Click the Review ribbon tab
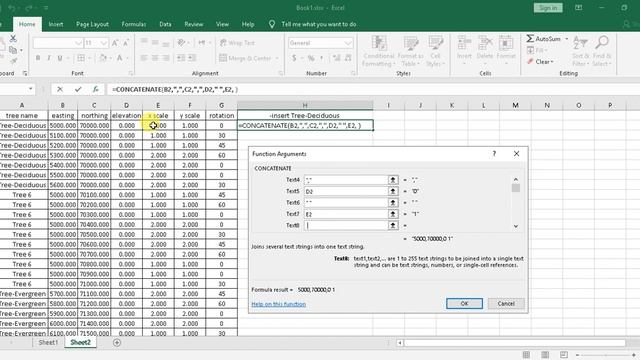 pos(194,24)
